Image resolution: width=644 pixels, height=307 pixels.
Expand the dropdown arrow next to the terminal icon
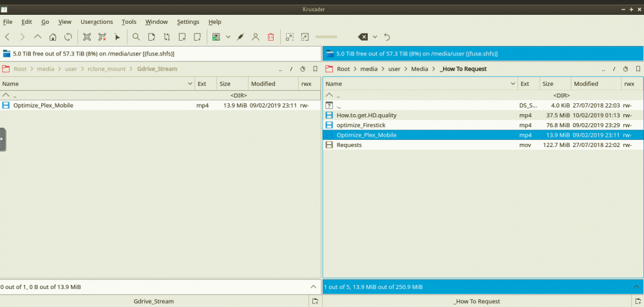(228, 37)
